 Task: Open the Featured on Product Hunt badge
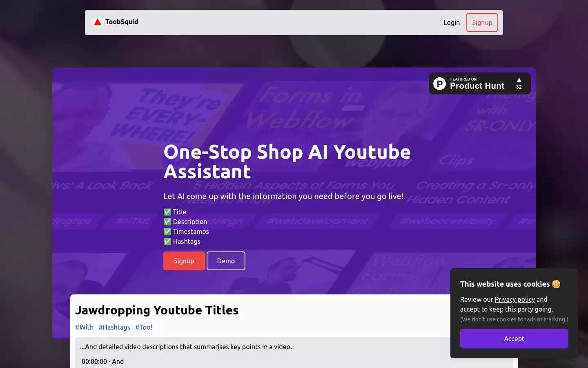coord(480,83)
